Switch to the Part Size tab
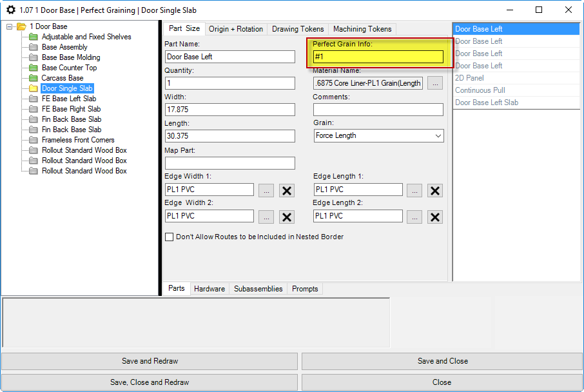584x392 pixels. 184,29
